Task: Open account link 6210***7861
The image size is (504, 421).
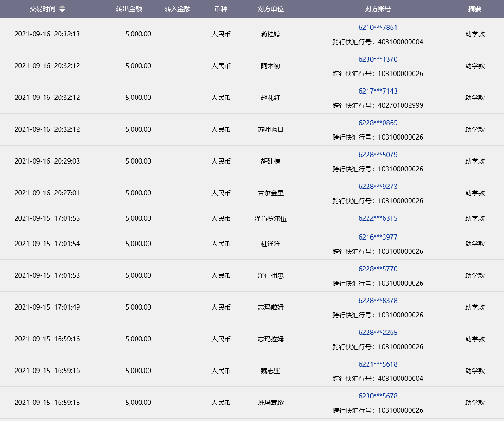Action: coord(378,28)
